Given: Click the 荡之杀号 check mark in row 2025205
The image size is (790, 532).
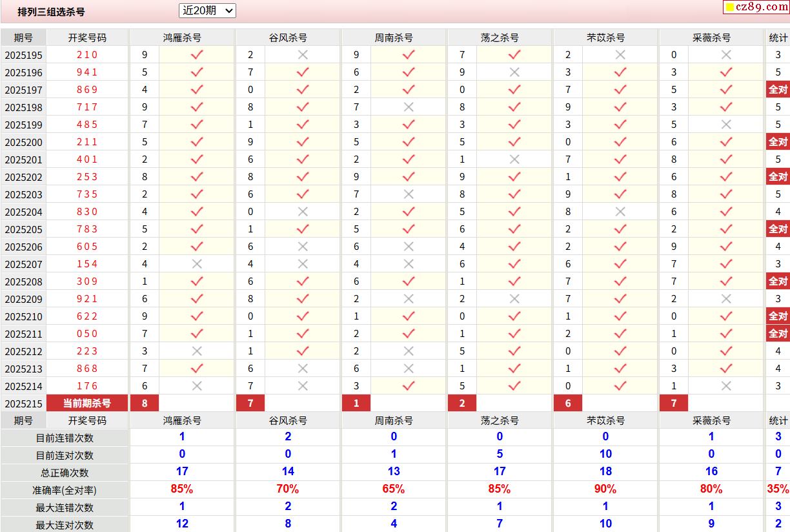Looking at the screenshot, I should pos(514,229).
